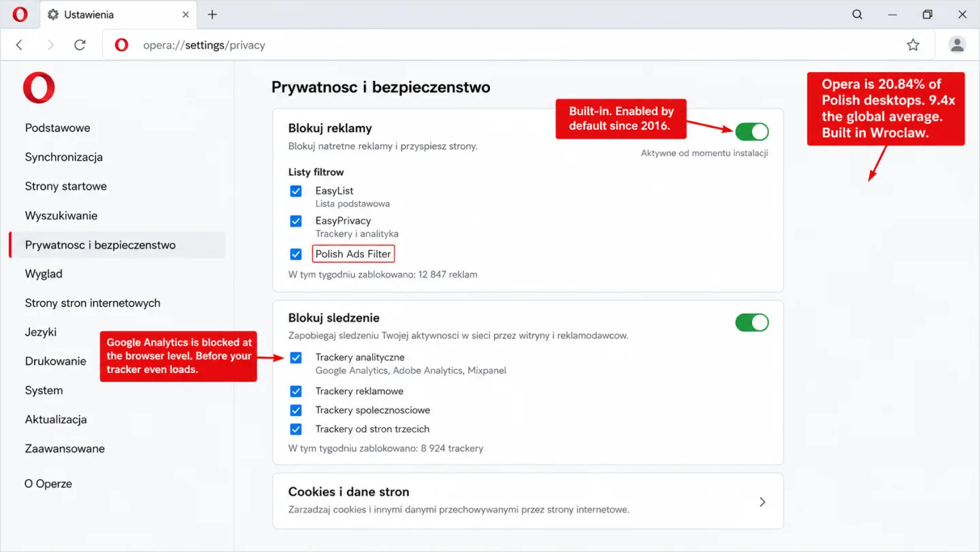Click 'Google Analytics, Adobe Analytics, Mixpanel' text
The width and height of the screenshot is (980, 552).
(411, 371)
